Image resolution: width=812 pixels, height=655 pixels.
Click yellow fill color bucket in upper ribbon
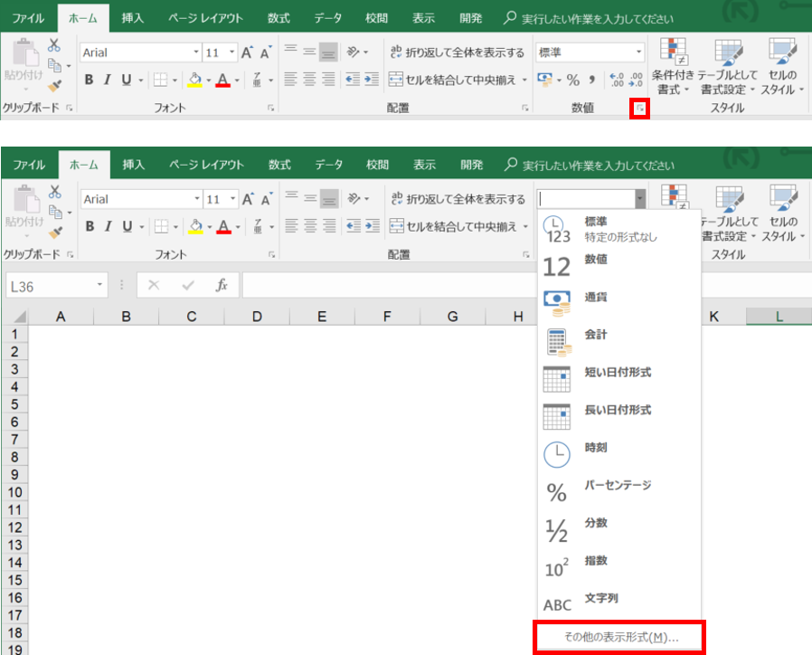pos(194,80)
